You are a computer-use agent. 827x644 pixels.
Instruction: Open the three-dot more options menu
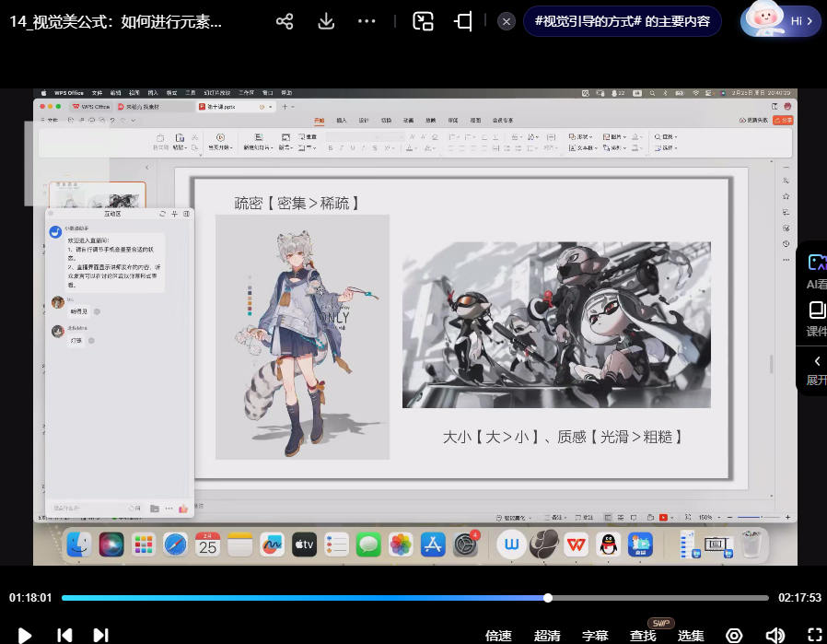tap(367, 21)
